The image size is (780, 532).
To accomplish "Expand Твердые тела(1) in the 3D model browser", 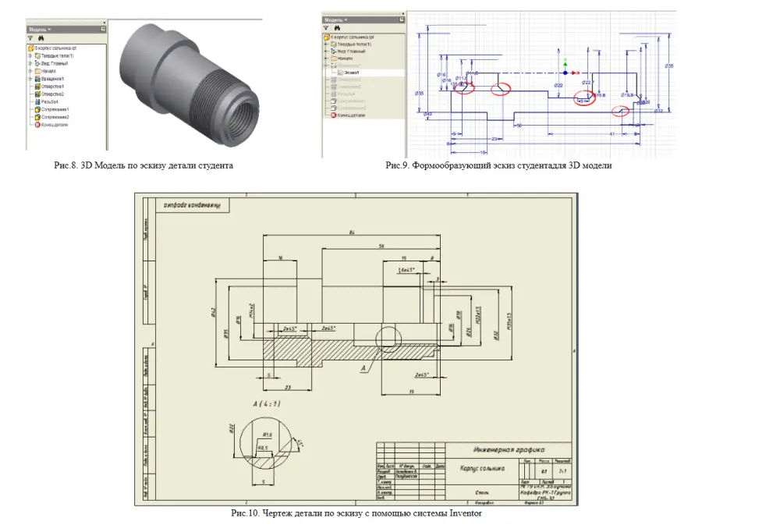I will point(30,56).
